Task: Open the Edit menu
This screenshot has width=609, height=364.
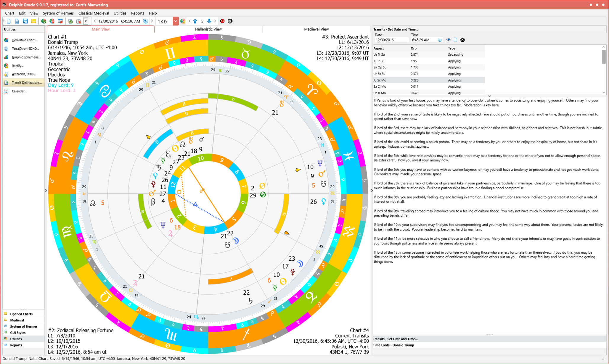Action: pos(22,13)
